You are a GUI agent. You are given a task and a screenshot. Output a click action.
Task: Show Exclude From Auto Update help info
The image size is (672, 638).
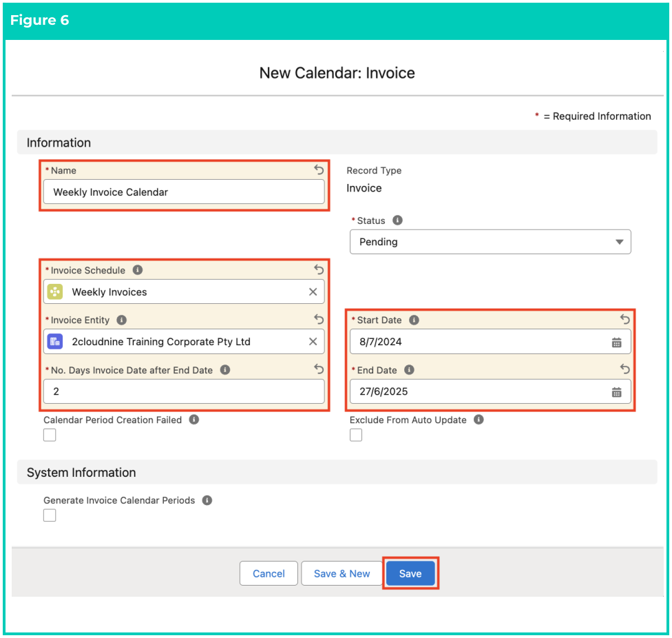point(479,420)
